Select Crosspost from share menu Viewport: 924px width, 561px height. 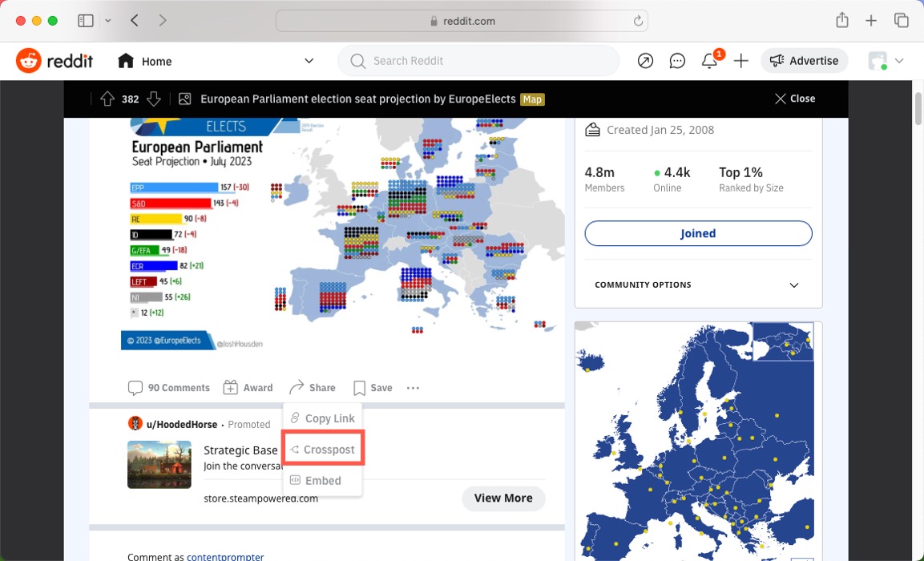[323, 450]
